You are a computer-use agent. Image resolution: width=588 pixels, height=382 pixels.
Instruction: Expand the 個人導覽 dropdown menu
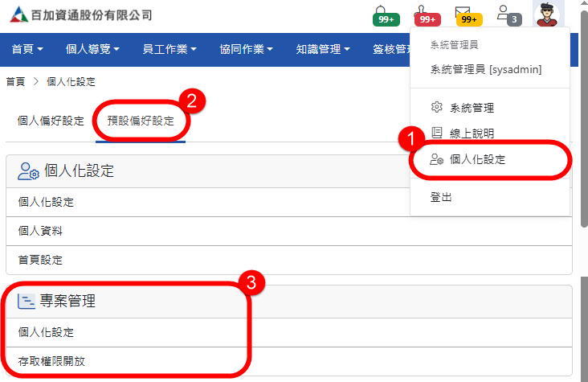point(92,50)
